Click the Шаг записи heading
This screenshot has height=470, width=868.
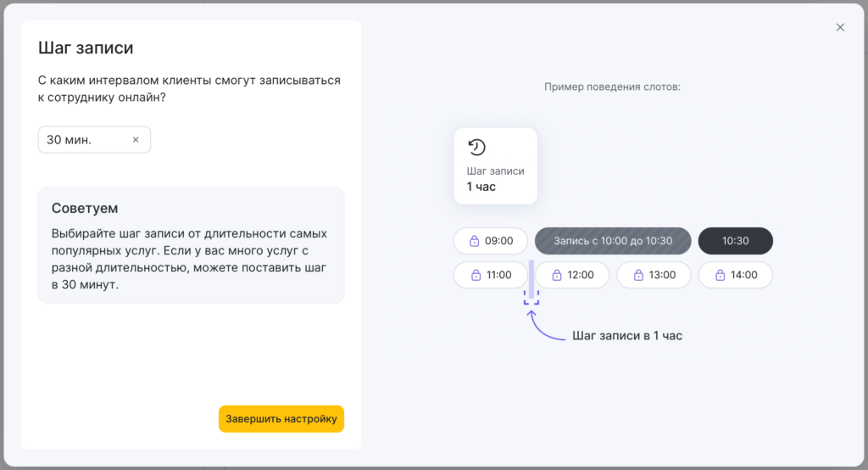coord(86,48)
